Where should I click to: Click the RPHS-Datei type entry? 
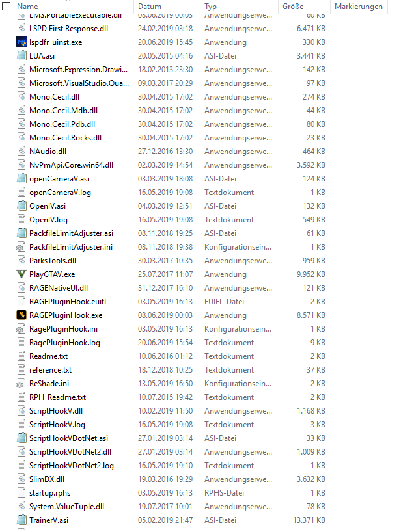(224, 492)
